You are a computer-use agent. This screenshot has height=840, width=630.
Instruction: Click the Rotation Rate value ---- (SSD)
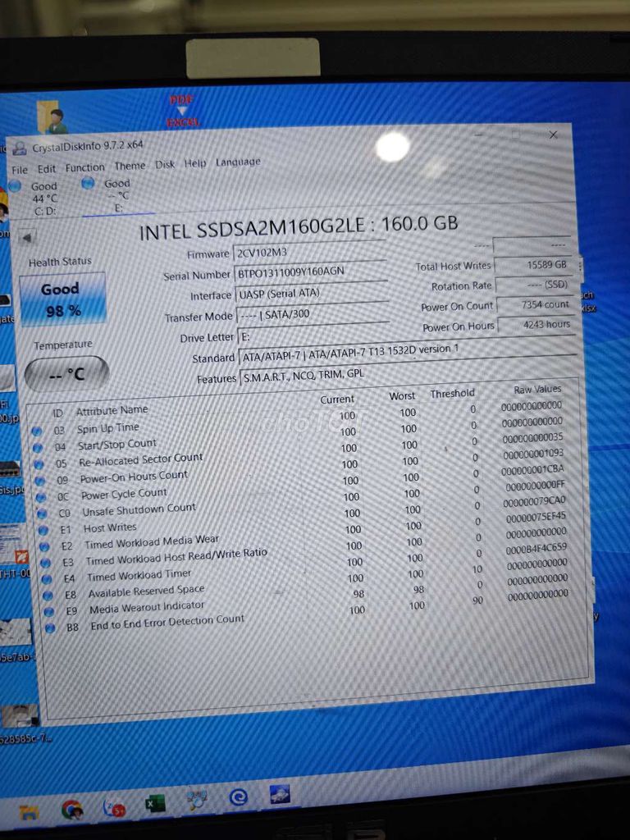533,285
